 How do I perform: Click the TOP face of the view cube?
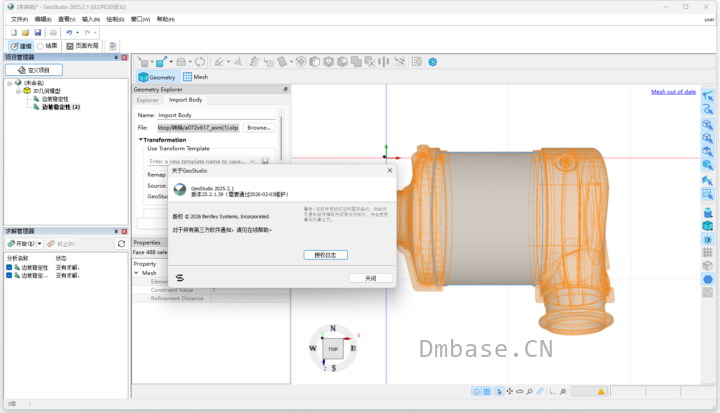pos(333,349)
